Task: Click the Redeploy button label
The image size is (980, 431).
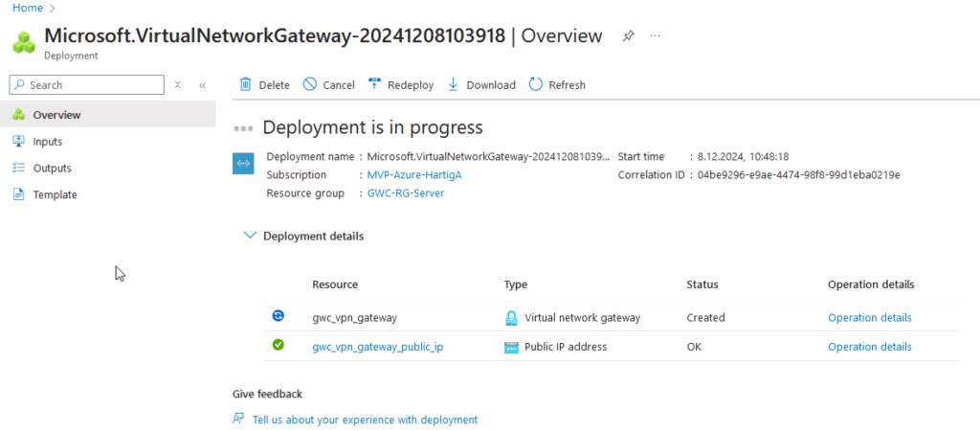Action: click(x=411, y=85)
